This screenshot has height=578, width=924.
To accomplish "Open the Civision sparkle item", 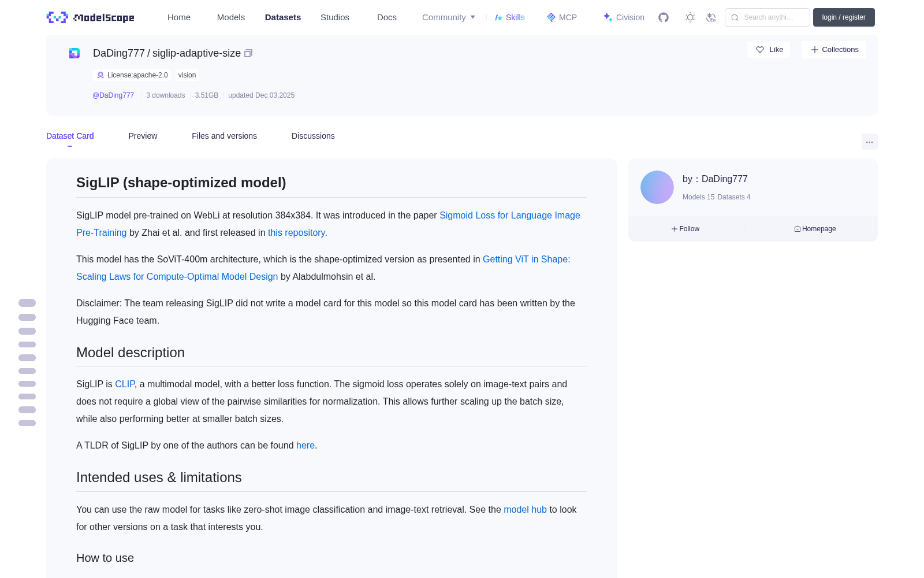I will click(623, 17).
